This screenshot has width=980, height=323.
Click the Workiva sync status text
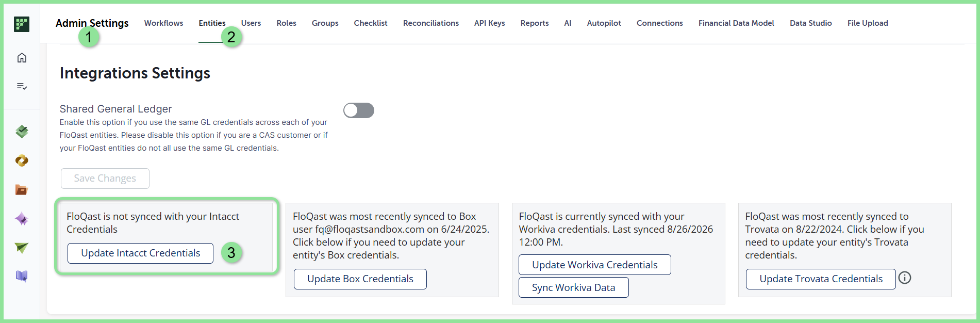click(x=616, y=229)
